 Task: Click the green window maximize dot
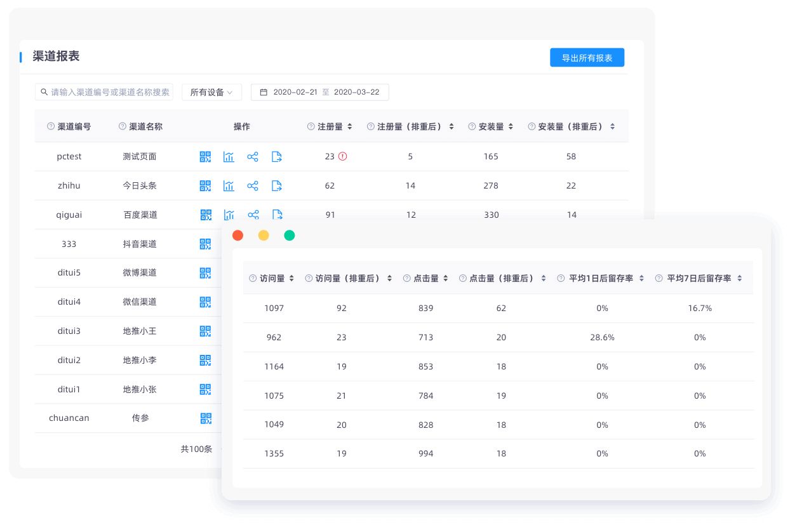[x=290, y=236]
